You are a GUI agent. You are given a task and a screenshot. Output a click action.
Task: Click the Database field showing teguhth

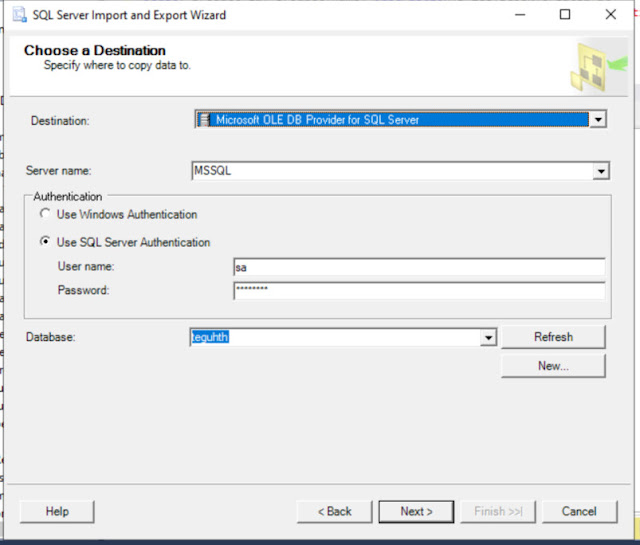click(343, 337)
